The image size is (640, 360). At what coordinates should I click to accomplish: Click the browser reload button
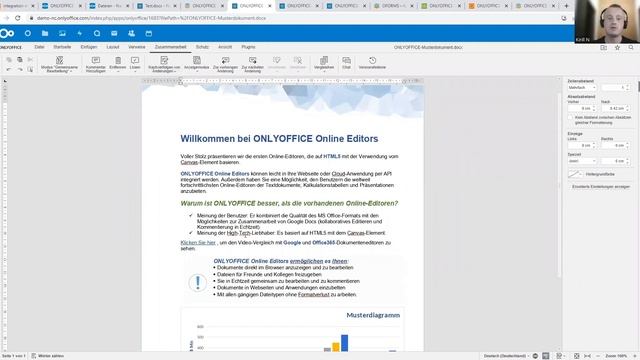pos(18,18)
